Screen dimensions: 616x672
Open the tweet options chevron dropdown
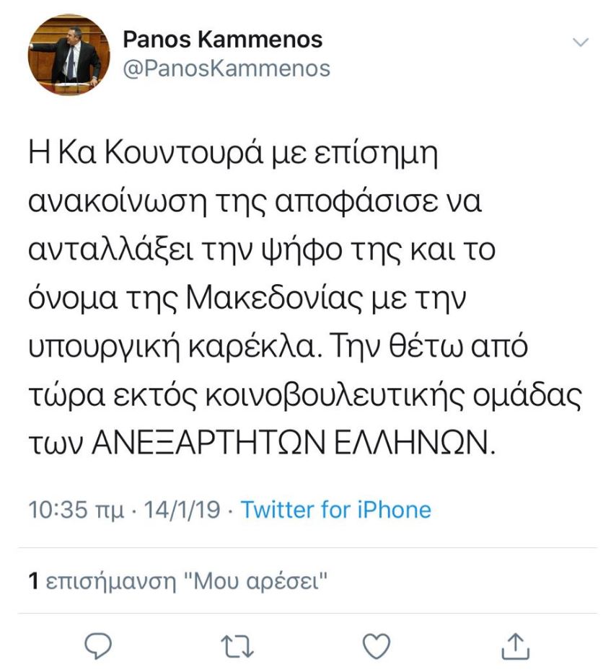580,43
